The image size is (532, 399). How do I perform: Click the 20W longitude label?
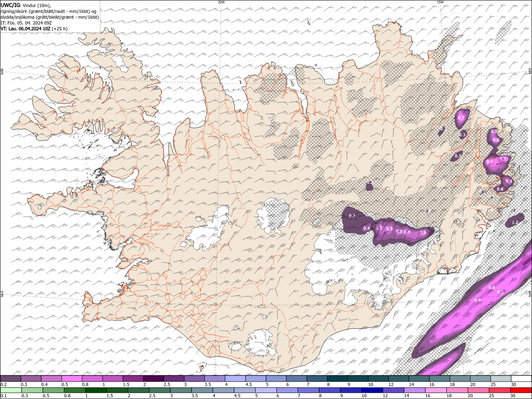pos(221,2)
